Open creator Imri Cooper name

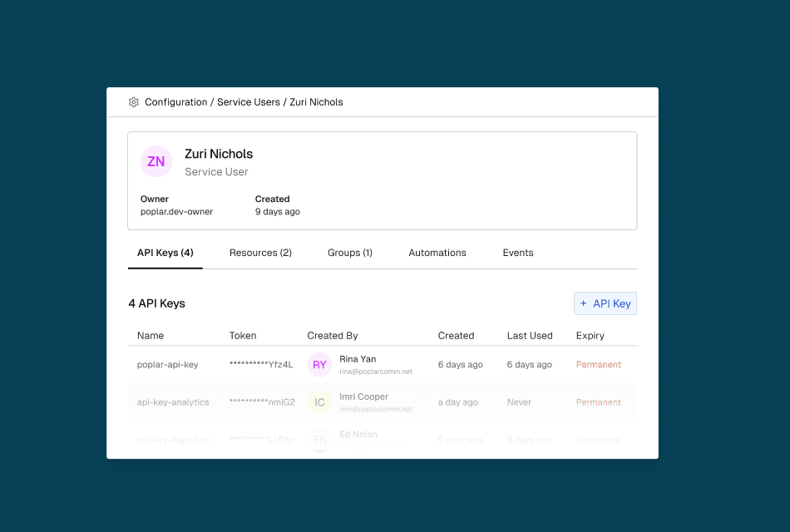363,397
